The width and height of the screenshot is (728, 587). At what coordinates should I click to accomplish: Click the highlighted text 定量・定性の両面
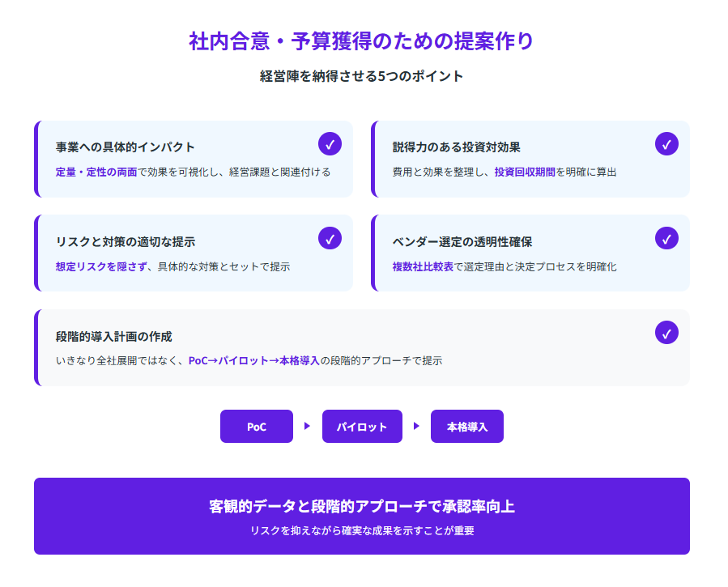(96, 172)
